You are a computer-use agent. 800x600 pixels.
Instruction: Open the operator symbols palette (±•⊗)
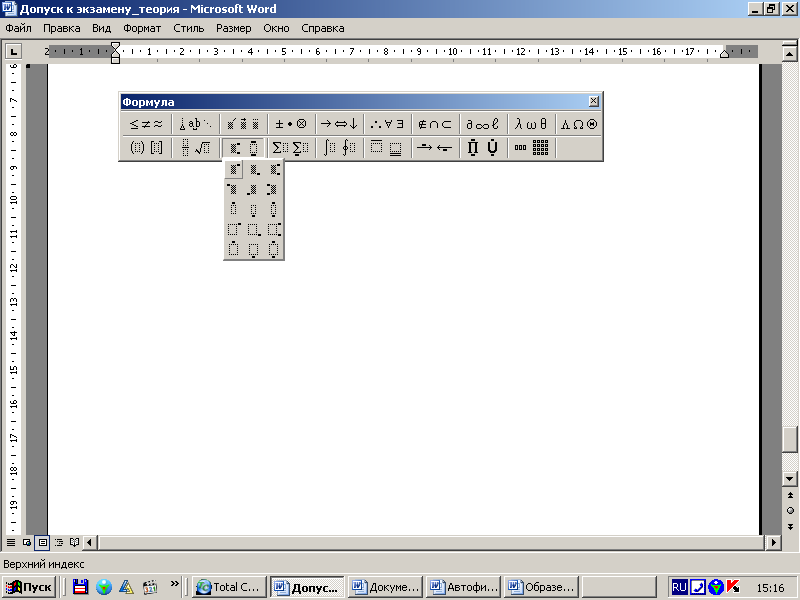coord(291,124)
